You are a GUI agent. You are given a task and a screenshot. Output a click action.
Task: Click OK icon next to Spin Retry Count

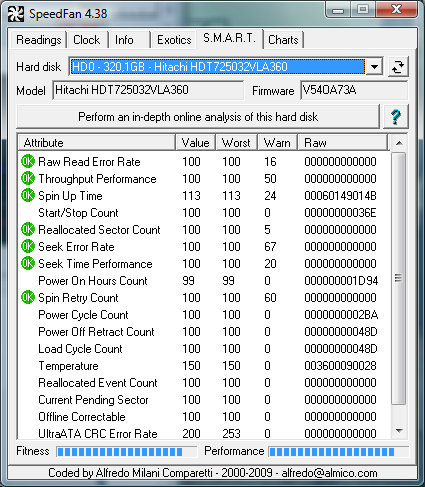click(x=28, y=298)
